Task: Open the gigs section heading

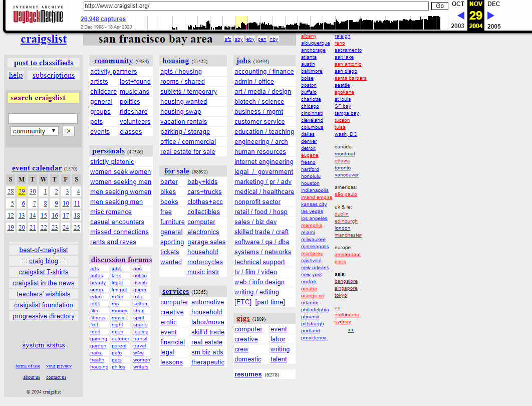Action: [243, 318]
